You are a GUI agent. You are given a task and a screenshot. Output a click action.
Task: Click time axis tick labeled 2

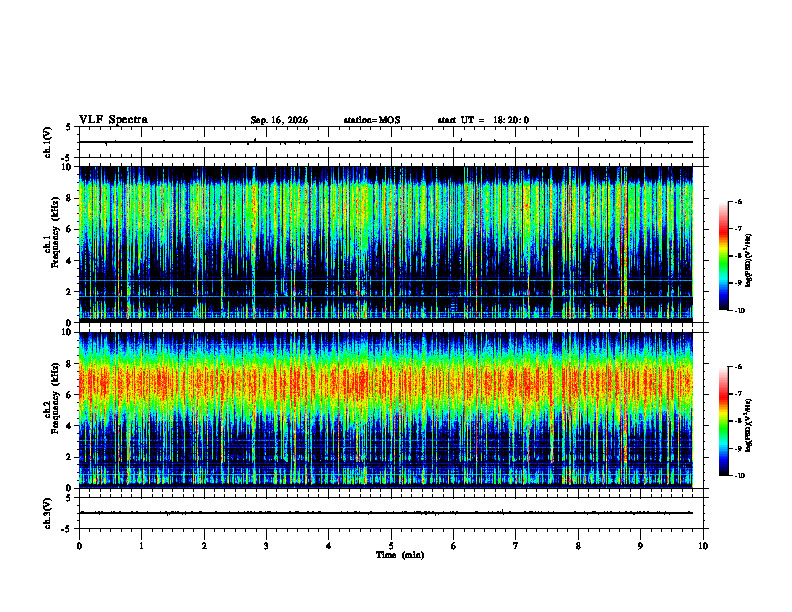[x=204, y=546]
